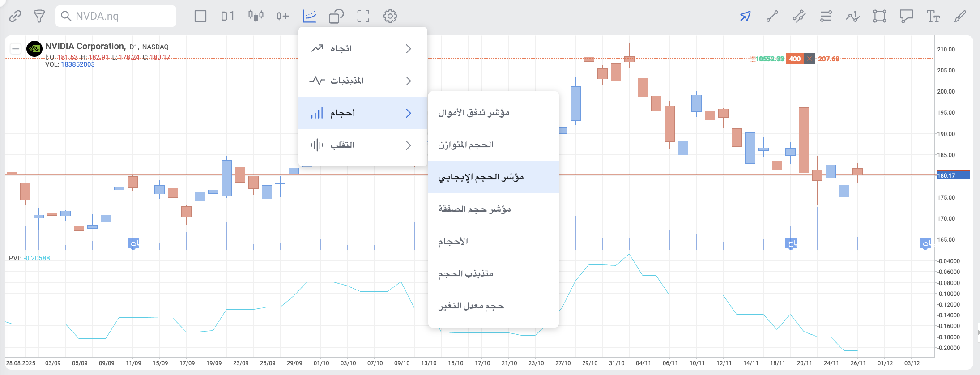Expand chevron next to التقلب
Screen dimensions: 980x375
408,145
